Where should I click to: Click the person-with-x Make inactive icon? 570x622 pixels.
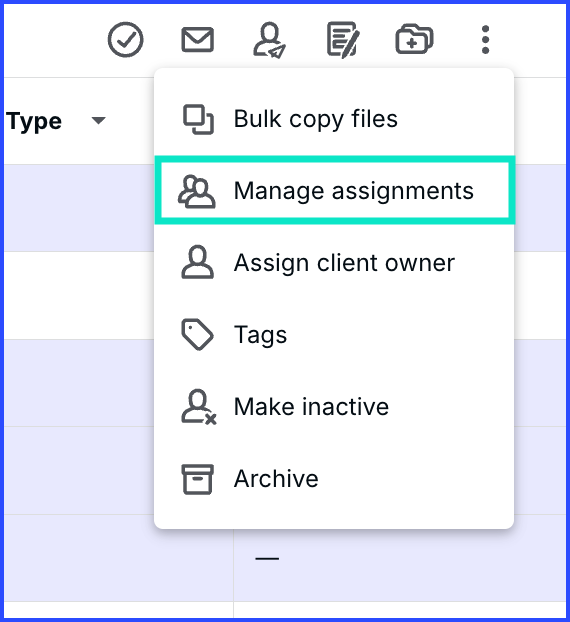tap(199, 407)
